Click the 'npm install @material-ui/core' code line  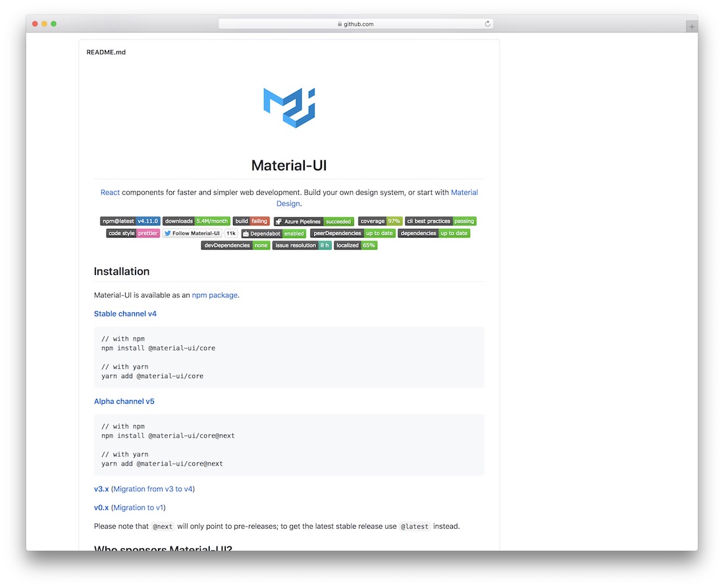pyautogui.click(x=159, y=348)
